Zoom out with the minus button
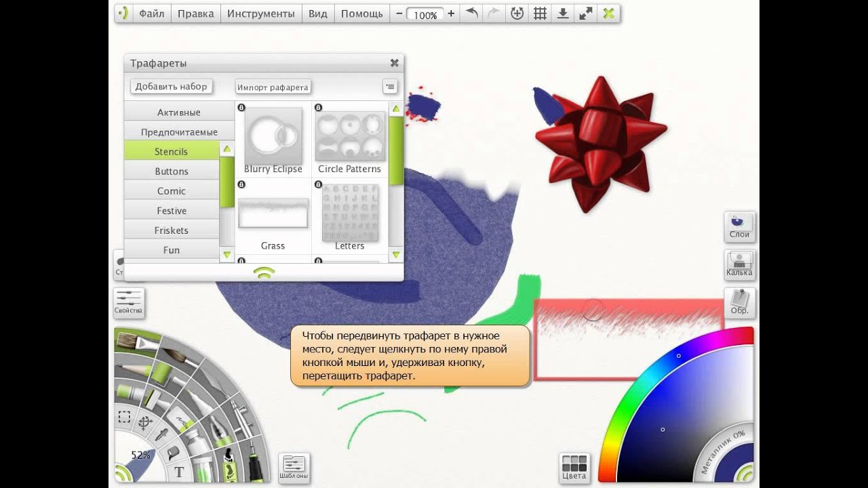The width and height of the screenshot is (868, 488). click(x=399, y=14)
